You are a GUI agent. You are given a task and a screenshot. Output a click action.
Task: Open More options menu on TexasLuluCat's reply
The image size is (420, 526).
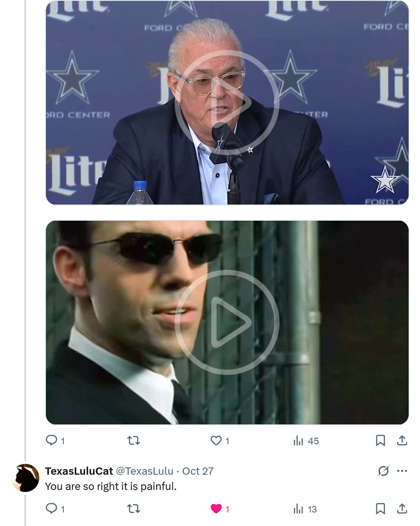tap(402, 471)
